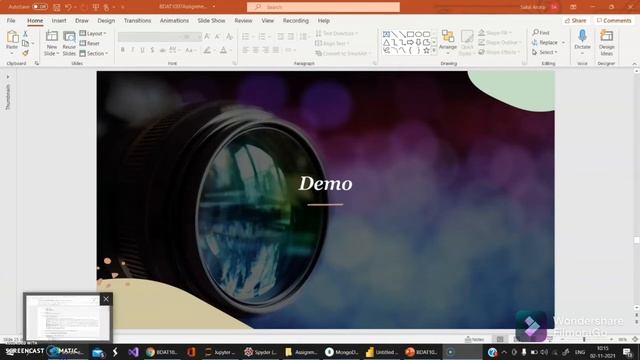Image resolution: width=640 pixels, height=360 pixels.
Task: Expand the shapes gallery More arrow
Action: pos(434,51)
